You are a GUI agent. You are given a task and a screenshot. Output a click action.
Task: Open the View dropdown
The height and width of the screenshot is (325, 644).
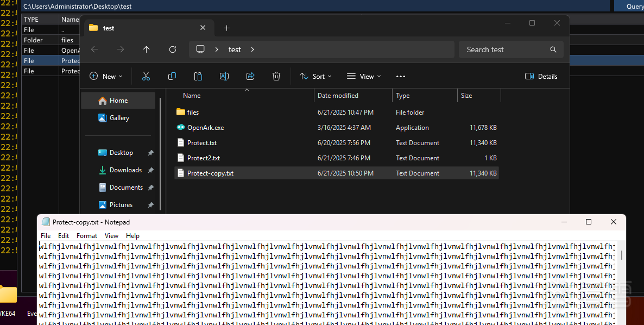[364, 77]
